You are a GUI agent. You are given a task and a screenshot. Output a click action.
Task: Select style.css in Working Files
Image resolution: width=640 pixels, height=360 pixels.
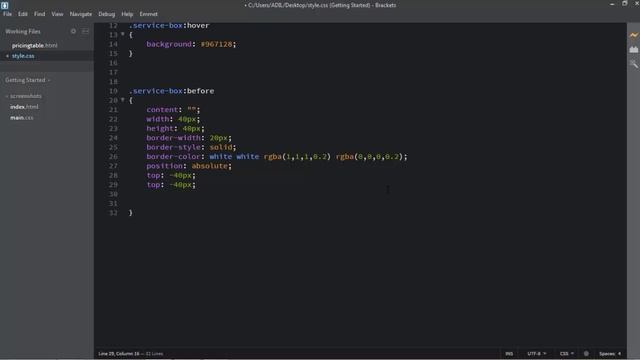(x=23, y=56)
